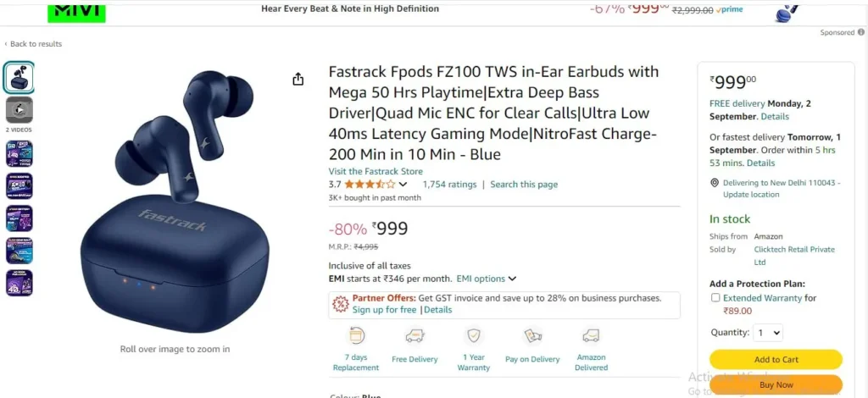
Task: Click Sign up for free link
Action: pos(384,310)
